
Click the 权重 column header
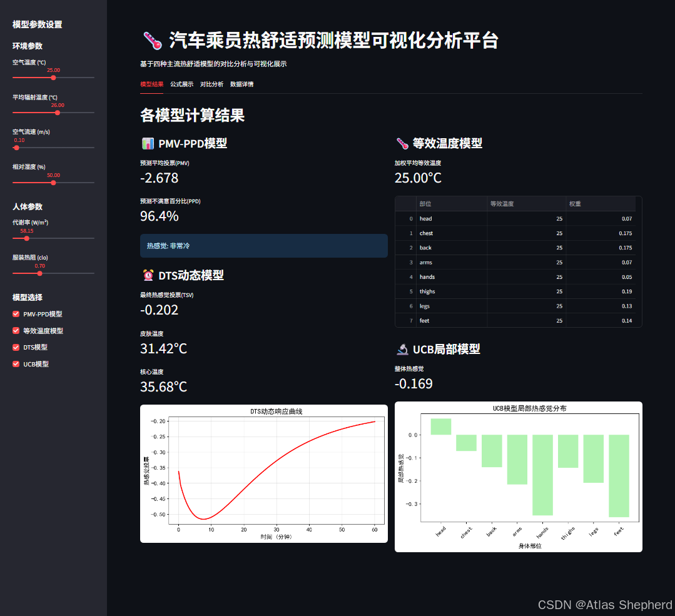[x=601, y=204]
